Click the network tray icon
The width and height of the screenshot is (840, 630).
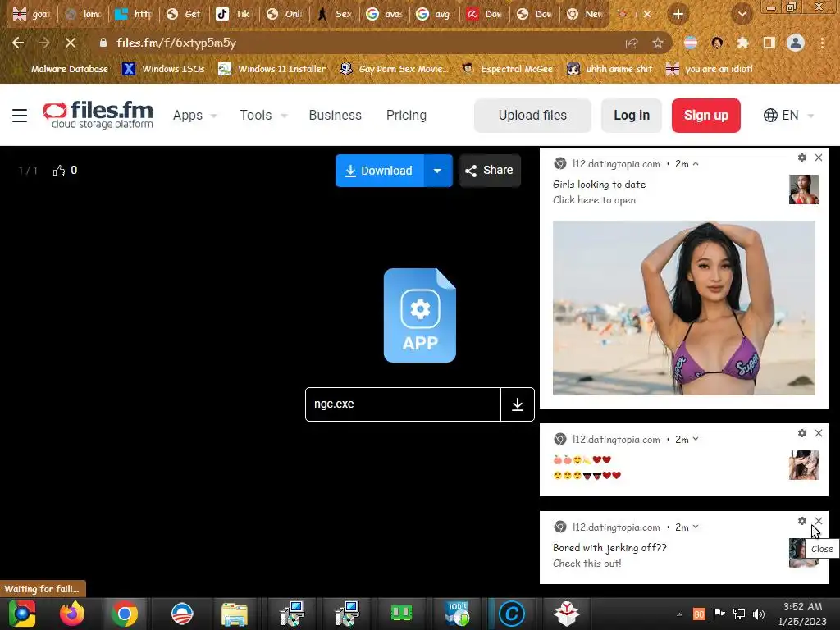pos(739,614)
